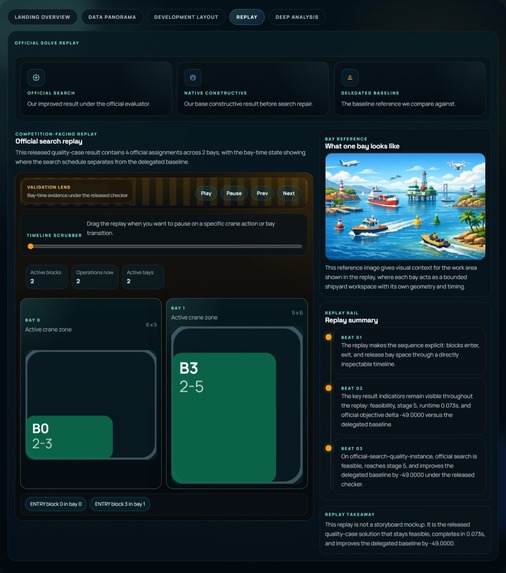Click the Official Search card icon
The image size is (506, 573).
pyautogui.click(x=36, y=77)
